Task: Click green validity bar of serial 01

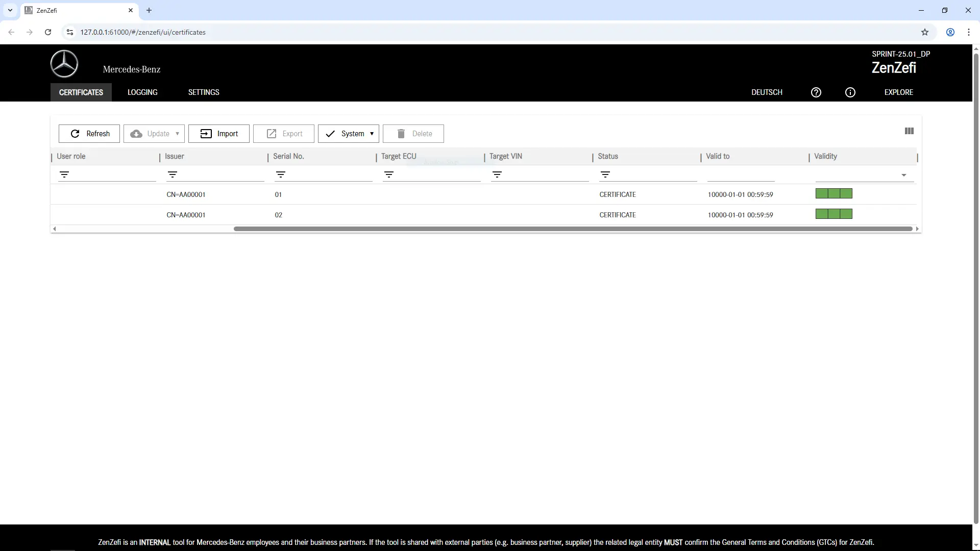Action: coord(834,193)
